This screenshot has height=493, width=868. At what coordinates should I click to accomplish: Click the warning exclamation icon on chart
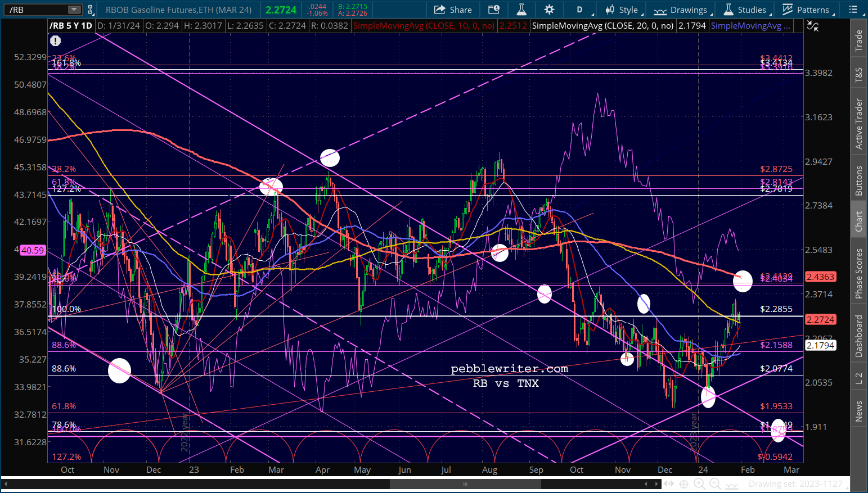tap(55, 41)
